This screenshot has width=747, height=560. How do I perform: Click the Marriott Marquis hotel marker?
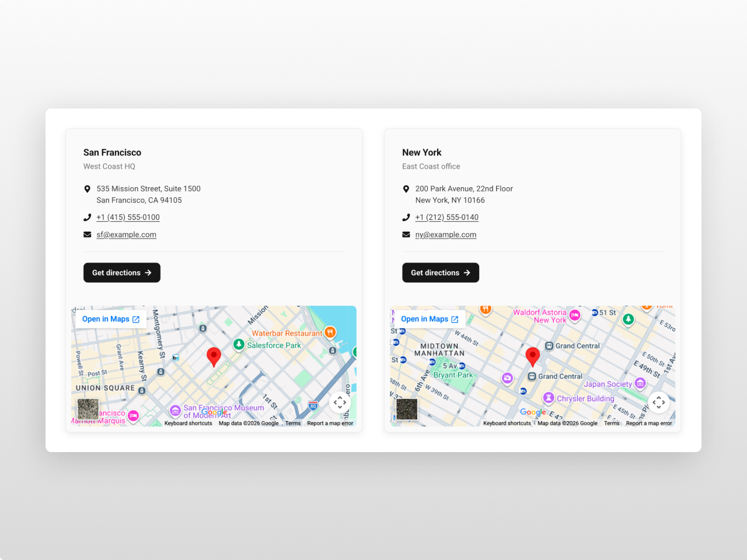133,416
